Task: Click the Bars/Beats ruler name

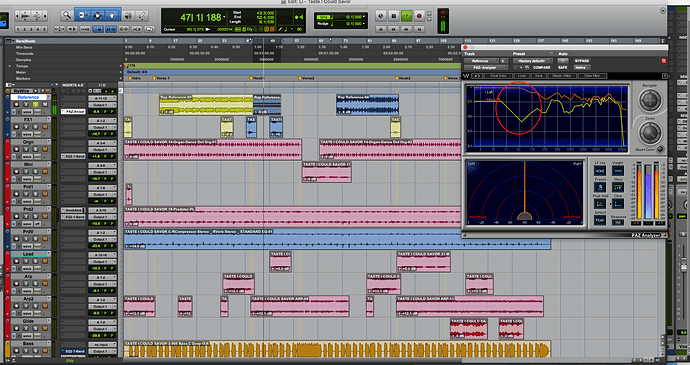Action: click(x=26, y=41)
